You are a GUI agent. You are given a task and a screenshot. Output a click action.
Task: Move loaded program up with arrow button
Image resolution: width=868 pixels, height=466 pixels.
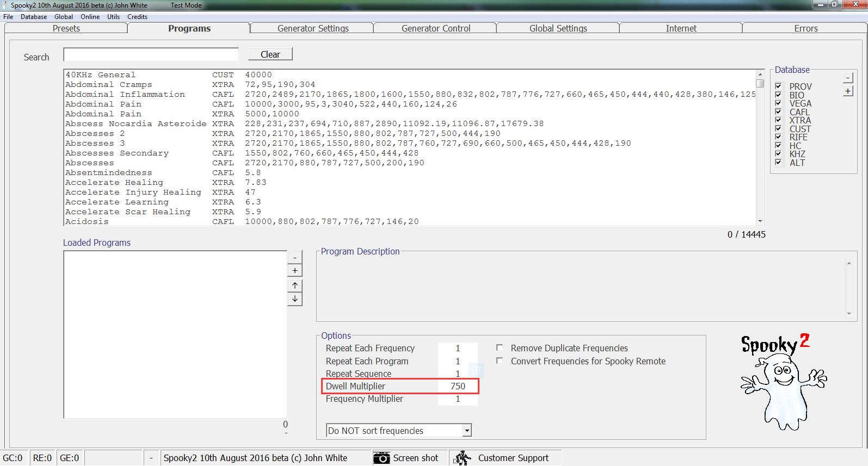point(295,285)
